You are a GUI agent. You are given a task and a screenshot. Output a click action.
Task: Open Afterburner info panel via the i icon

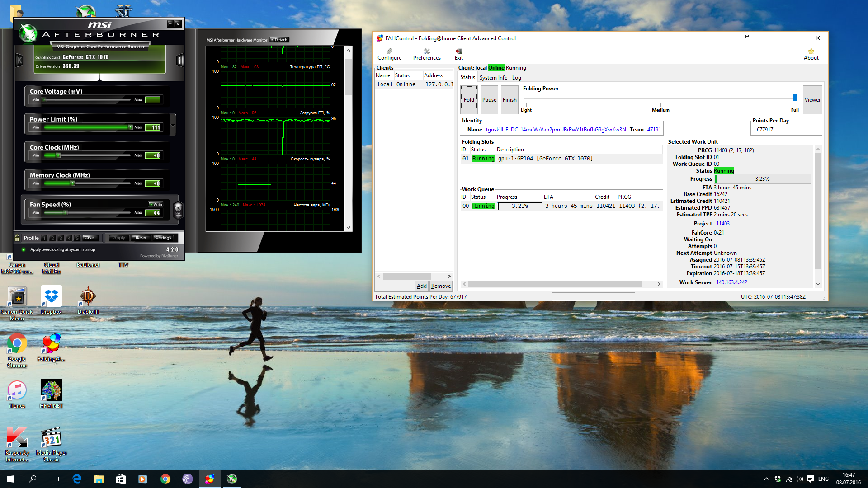click(x=180, y=60)
